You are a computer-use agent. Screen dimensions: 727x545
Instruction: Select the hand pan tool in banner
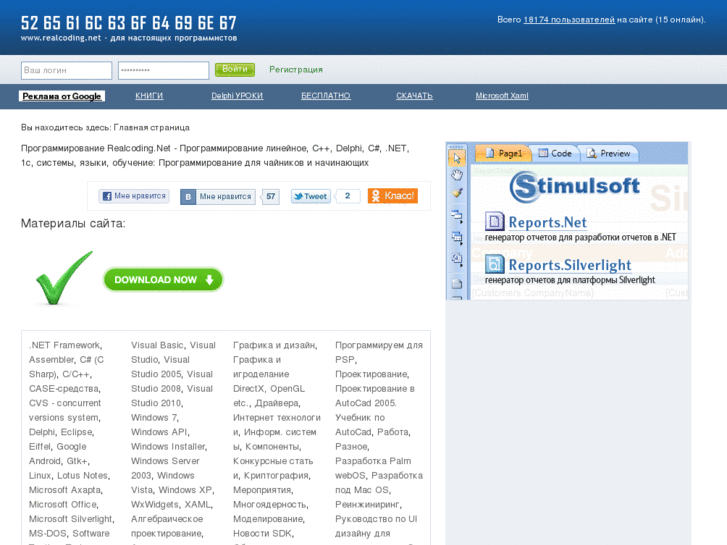tap(457, 175)
